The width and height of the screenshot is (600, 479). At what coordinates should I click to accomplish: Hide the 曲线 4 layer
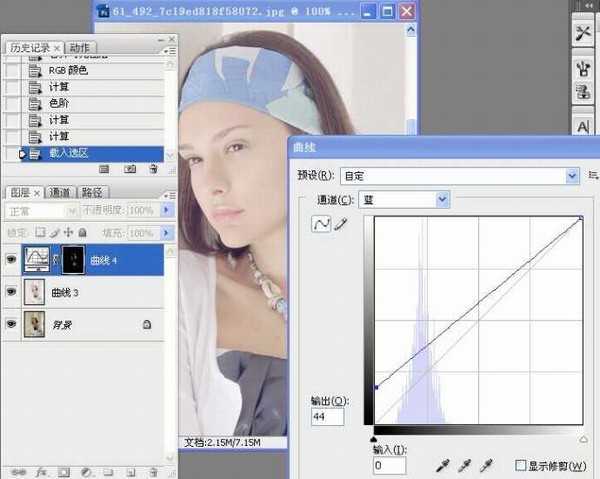[12, 262]
